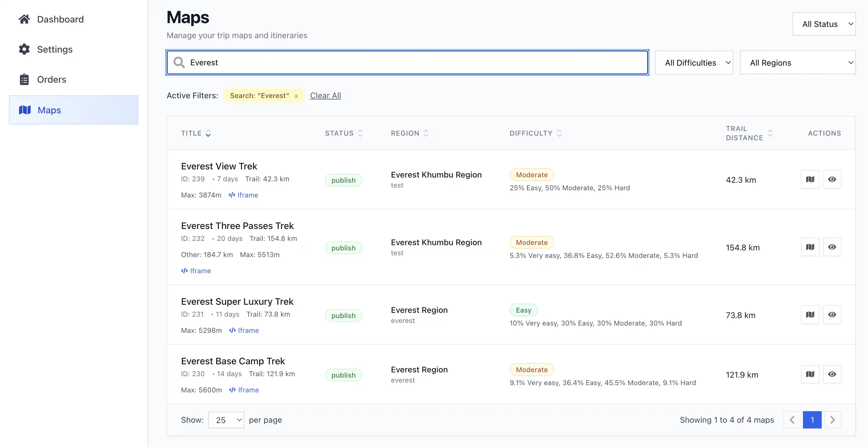Open the All Status dropdown

(x=823, y=24)
